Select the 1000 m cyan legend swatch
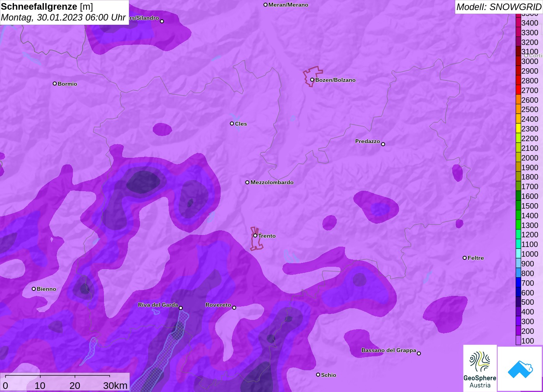The height and width of the screenshot is (392, 543). (x=518, y=254)
